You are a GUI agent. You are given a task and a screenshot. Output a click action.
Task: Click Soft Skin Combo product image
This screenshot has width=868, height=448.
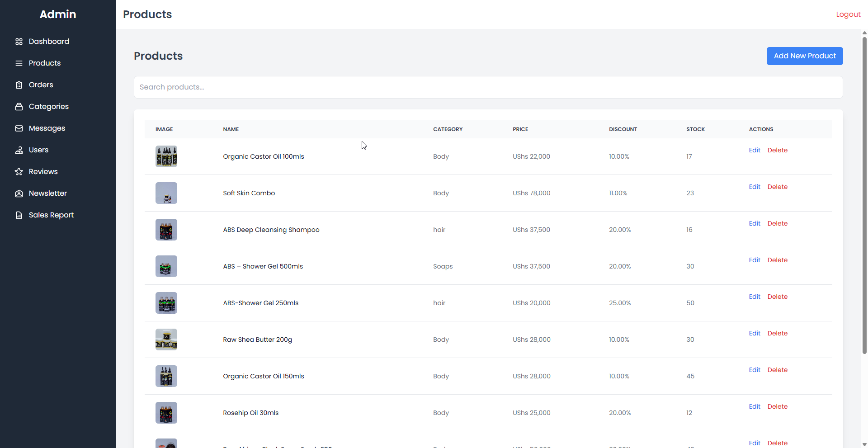166,193
